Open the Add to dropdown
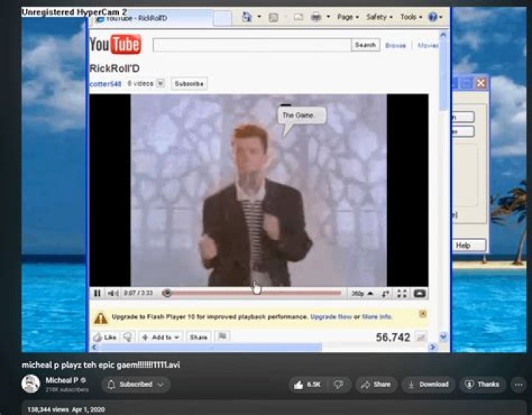 coord(160,337)
